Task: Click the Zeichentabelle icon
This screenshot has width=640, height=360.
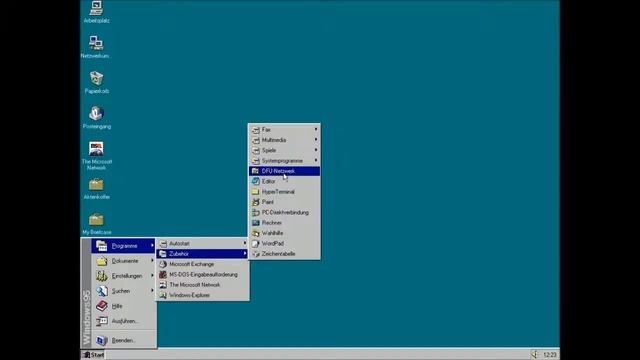Action: (x=256, y=253)
